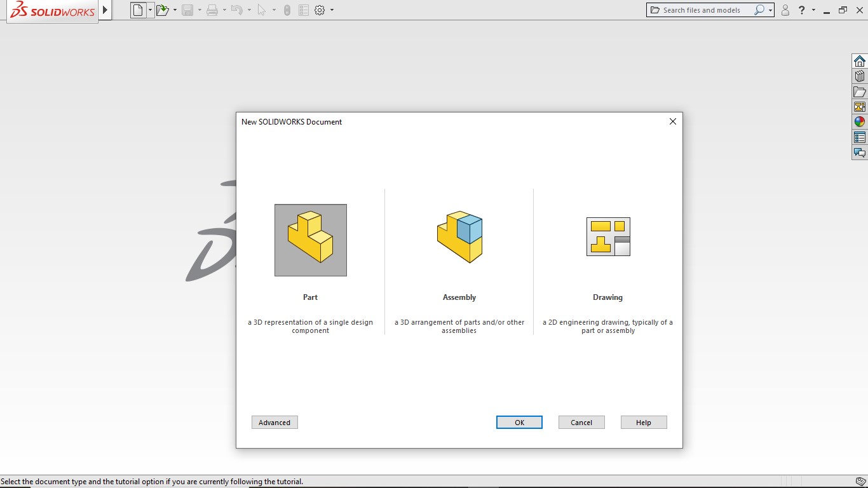Open the Custom Properties panel
The width and height of the screenshot is (868, 488).
tap(859, 137)
